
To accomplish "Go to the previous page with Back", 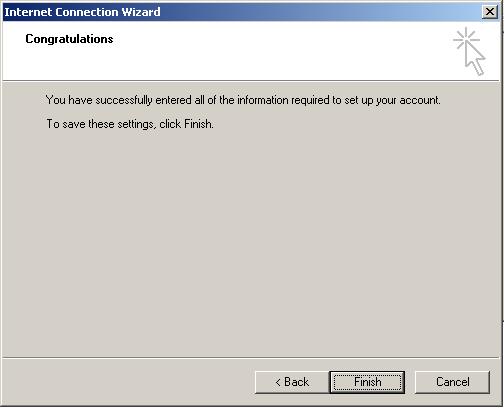I will tap(292, 382).
